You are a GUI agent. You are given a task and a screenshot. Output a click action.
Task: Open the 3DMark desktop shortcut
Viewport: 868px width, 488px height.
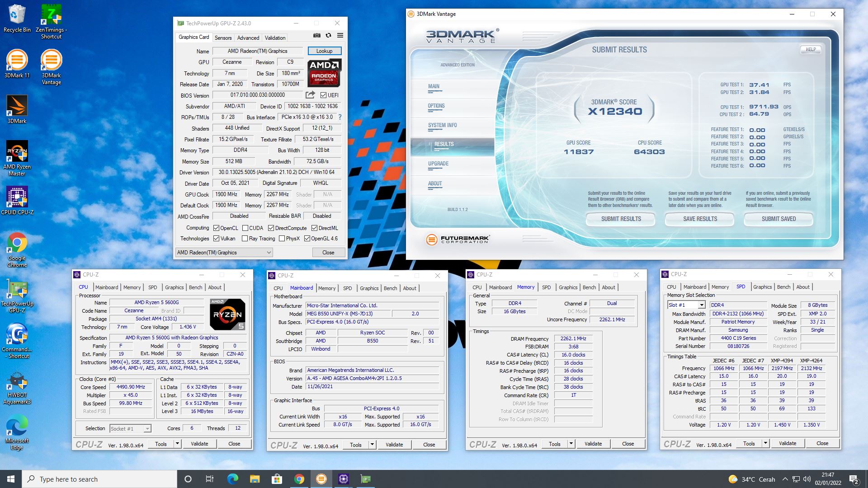point(17,109)
